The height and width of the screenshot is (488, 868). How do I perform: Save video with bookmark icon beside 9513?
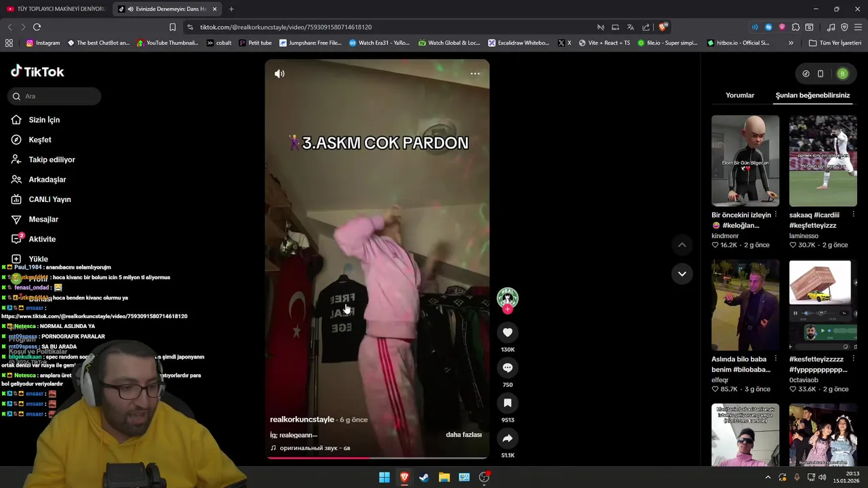(507, 403)
